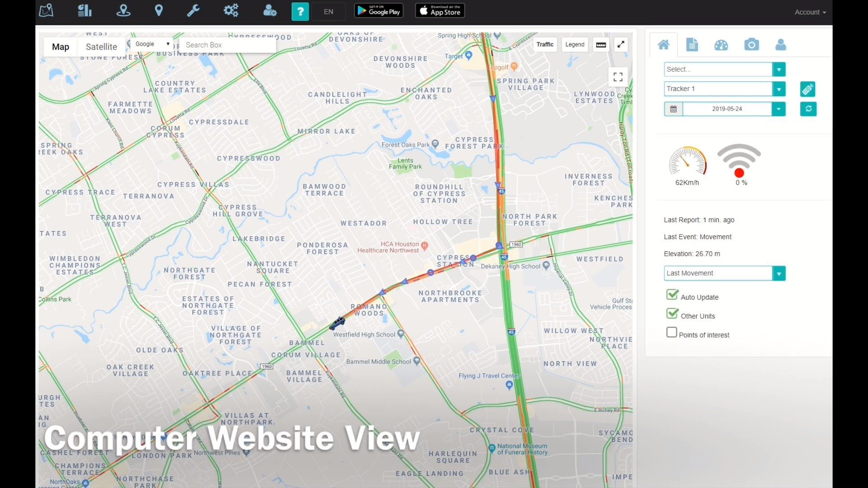868x488 pixels.
Task: Open the map view icon in top navigation
Action: [x=46, y=11]
